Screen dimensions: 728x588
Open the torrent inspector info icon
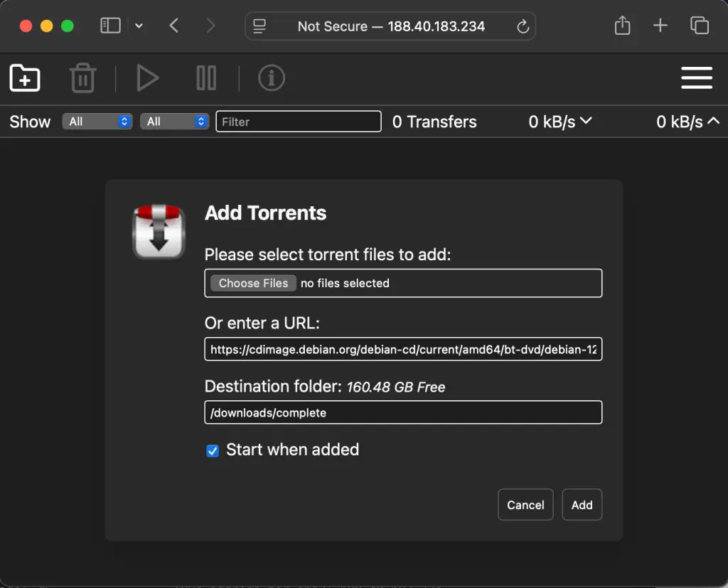coord(271,78)
